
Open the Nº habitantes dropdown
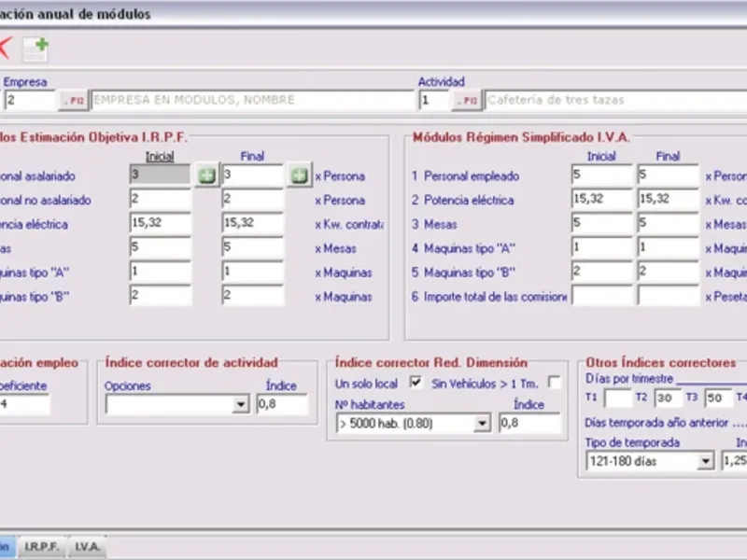click(482, 424)
